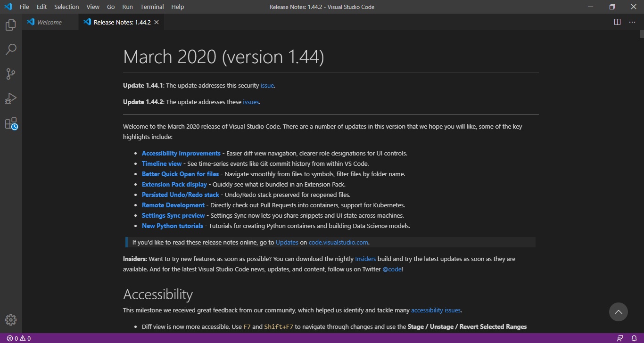Restore down the VS Code window

[x=612, y=7]
